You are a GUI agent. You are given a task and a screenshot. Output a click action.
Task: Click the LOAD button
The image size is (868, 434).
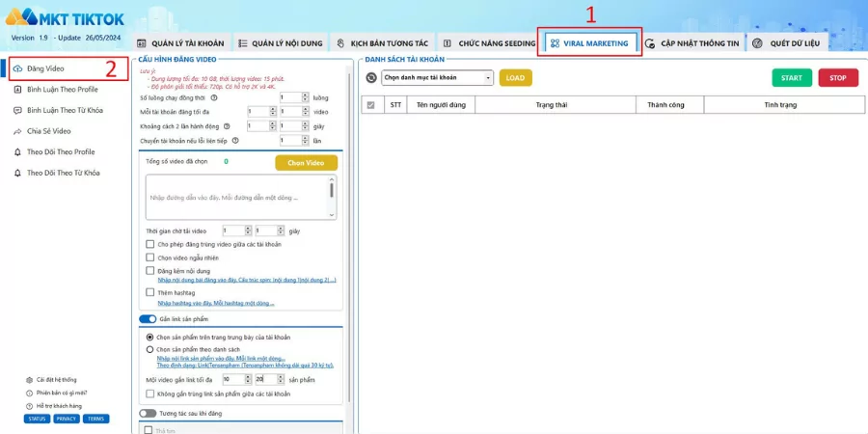(515, 78)
